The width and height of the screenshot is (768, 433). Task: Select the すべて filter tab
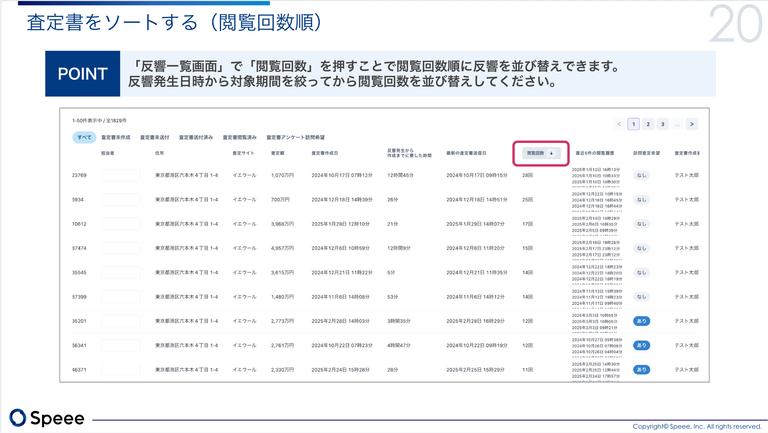point(85,136)
